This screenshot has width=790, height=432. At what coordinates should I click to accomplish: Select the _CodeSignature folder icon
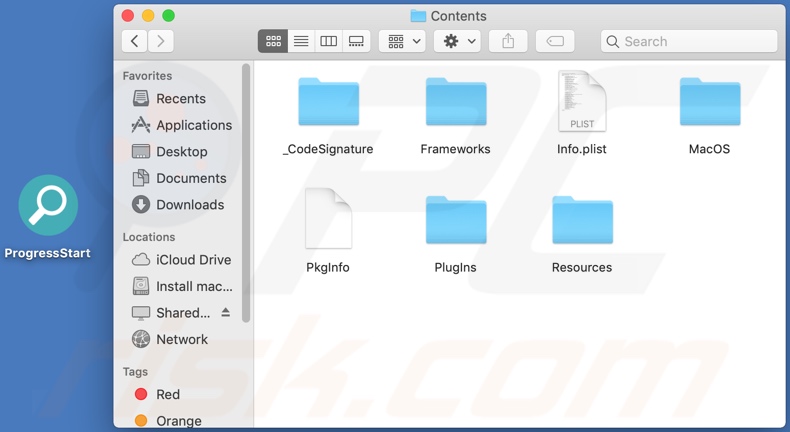[x=328, y=101]
